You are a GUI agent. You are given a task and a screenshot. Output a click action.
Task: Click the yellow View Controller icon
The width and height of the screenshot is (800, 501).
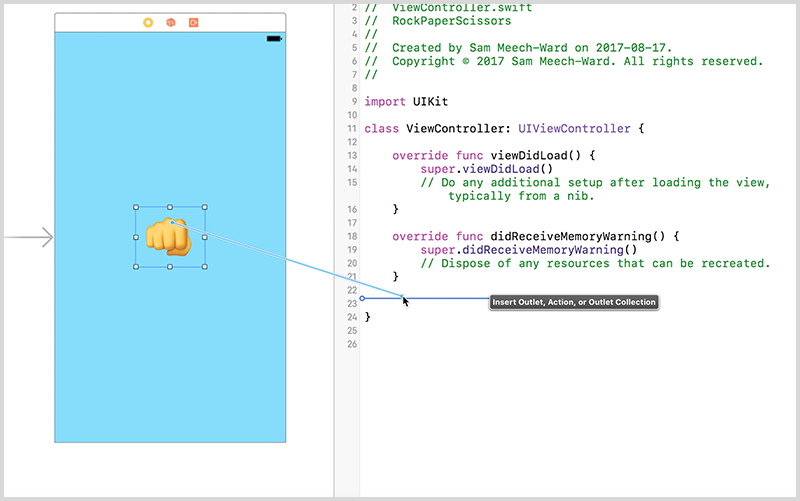[x=148, y=22]
